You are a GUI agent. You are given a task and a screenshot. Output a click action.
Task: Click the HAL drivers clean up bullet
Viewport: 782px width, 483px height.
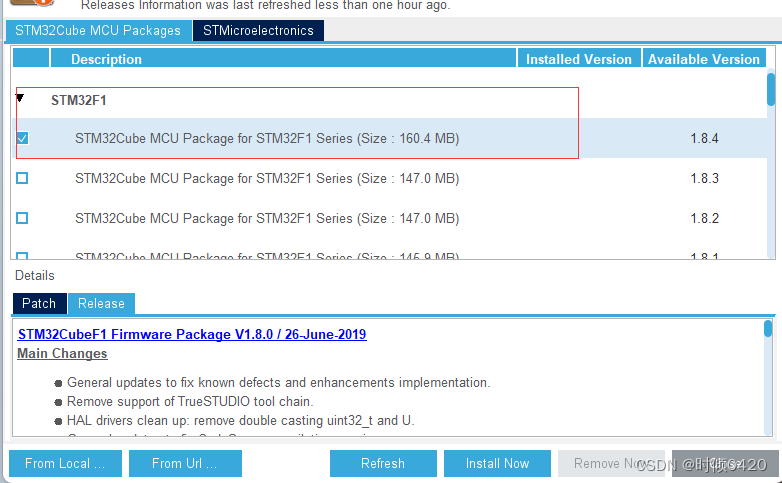[x=240, y=421]
